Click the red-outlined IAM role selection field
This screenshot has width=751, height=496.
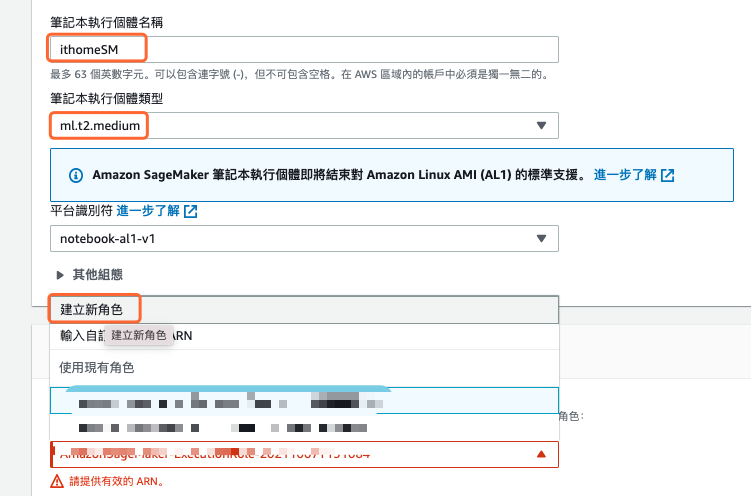click(300, 454)
